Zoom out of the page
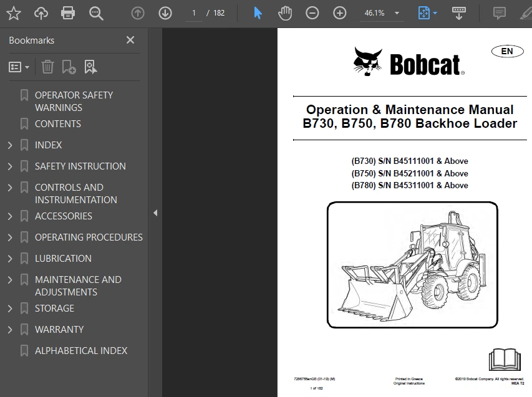 pos(312,12)
